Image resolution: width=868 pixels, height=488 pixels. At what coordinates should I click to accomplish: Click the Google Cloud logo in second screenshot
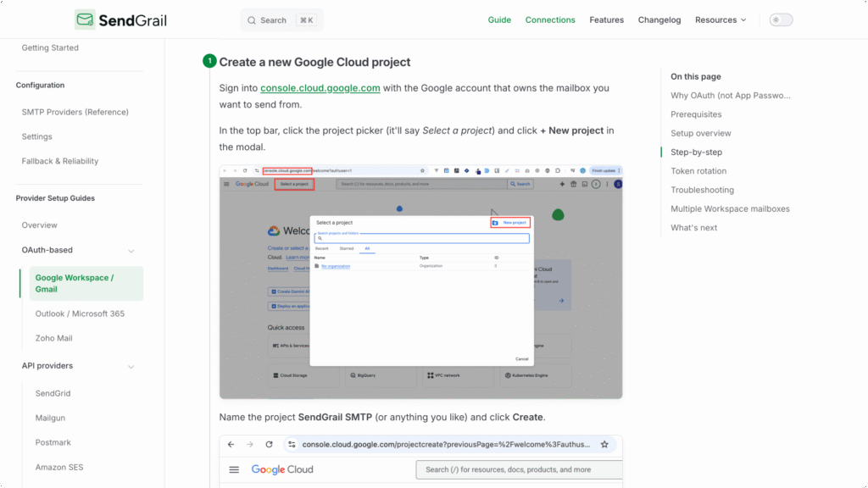282,469
